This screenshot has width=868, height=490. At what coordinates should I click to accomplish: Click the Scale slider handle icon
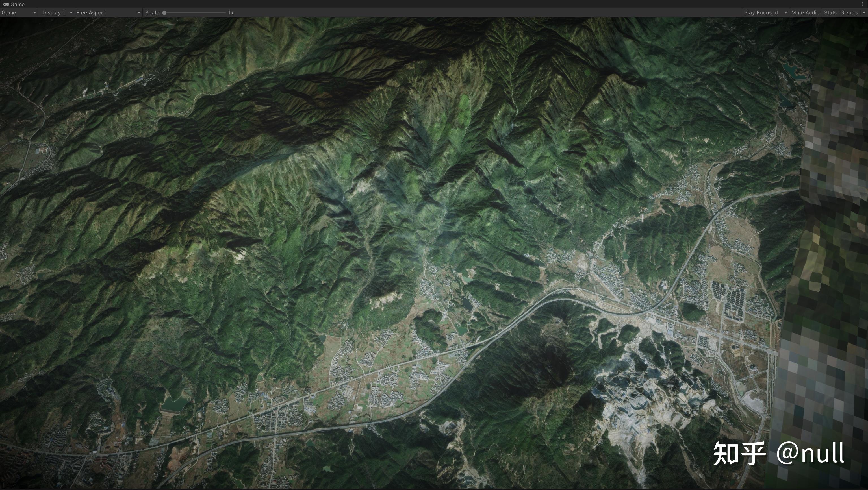164,12
